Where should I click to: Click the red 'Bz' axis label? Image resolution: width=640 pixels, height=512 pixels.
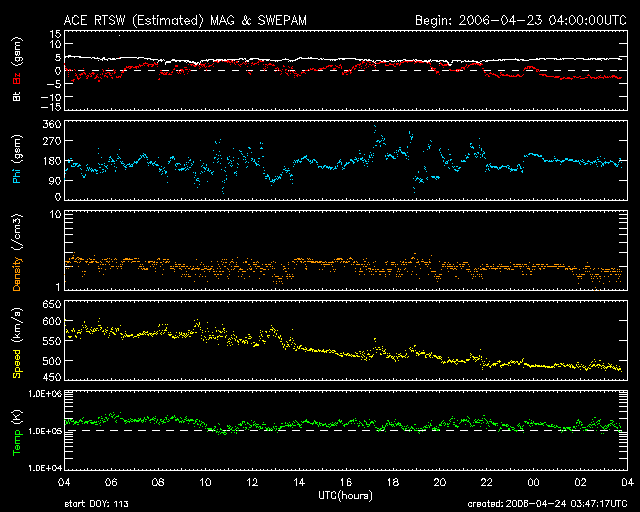tap(17, 79)
